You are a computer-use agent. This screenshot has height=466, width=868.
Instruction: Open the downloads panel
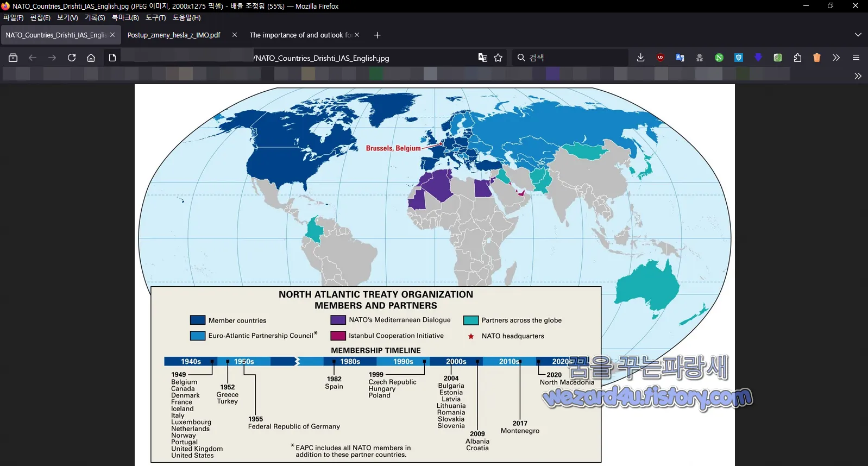641,58
